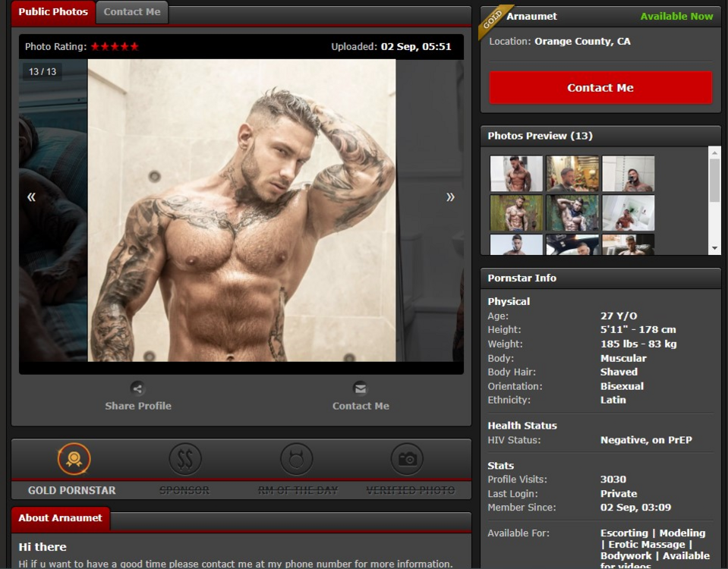728x569 pixels.
Task: Click the Sponsor dollar sign badge icon
Action: click(x=184, y=459)
